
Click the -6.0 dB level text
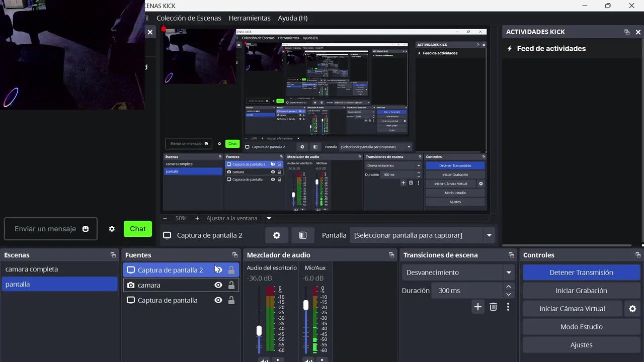[313, 278]
